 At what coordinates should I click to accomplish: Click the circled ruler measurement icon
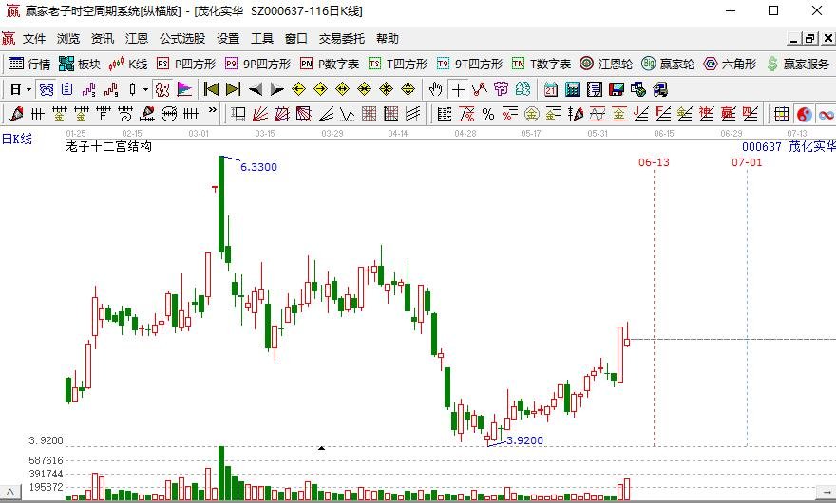coord(169,114)
